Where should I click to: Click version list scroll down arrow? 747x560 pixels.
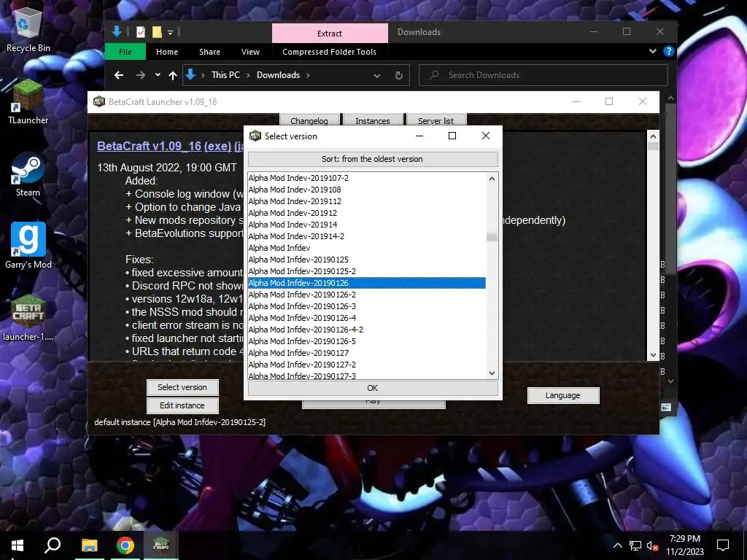click(x=492, y=373)
